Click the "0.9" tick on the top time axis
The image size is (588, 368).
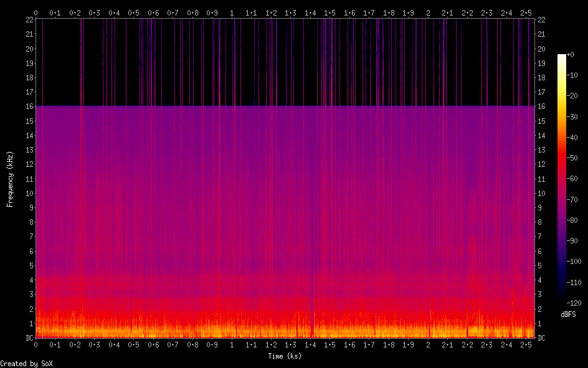(x=212, y=13)
